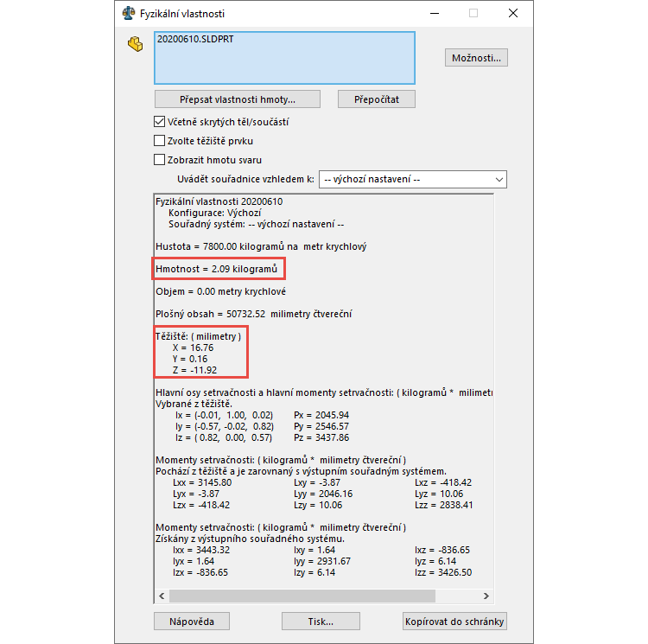This screenshot has height=644, width=648.
Task: Click the horizontal scrollbar thumb in results
Action: pyautogui.click(x=302, y=596)
